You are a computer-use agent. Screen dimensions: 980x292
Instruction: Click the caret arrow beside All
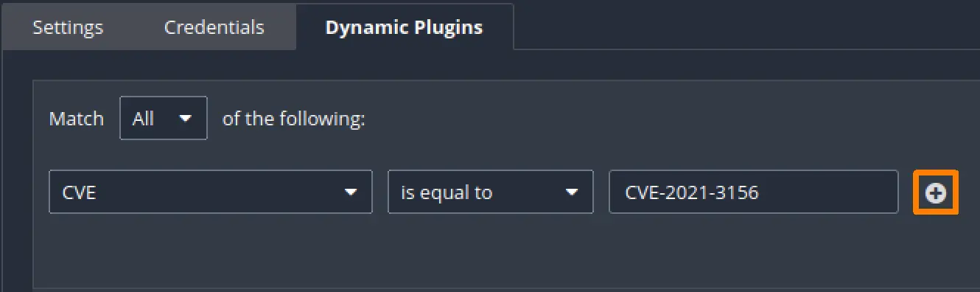coord(185,118)
